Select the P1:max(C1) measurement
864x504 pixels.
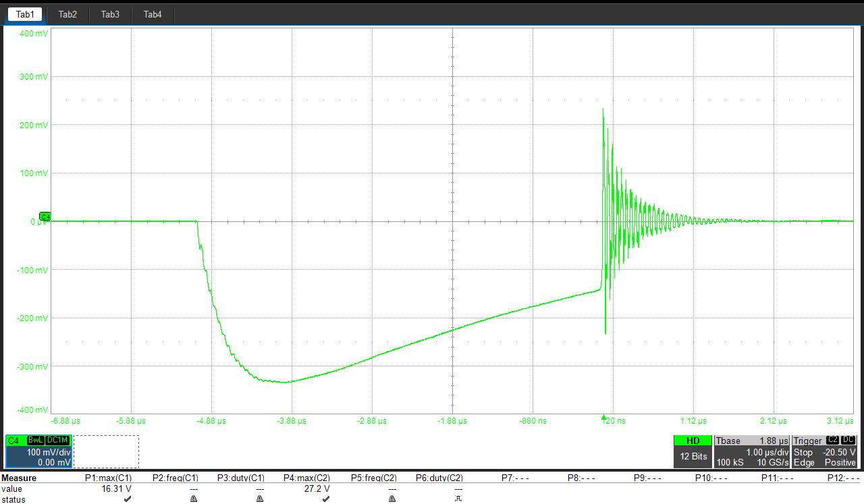(x=108, y=478)
